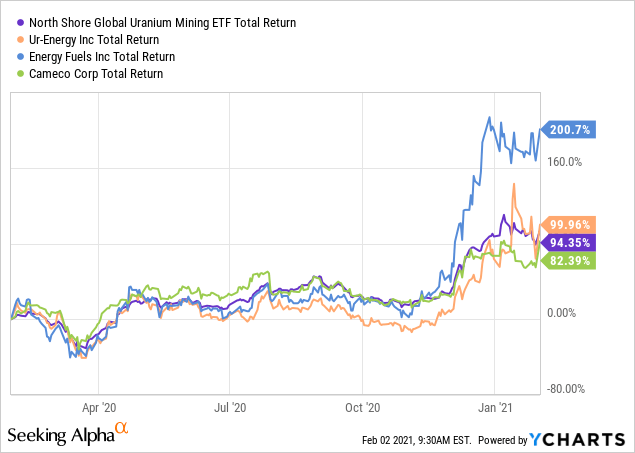Select 'Cameco Corp Total Return' legend label
The width and height of the screenshot is (635, 453).
(96, 74)
